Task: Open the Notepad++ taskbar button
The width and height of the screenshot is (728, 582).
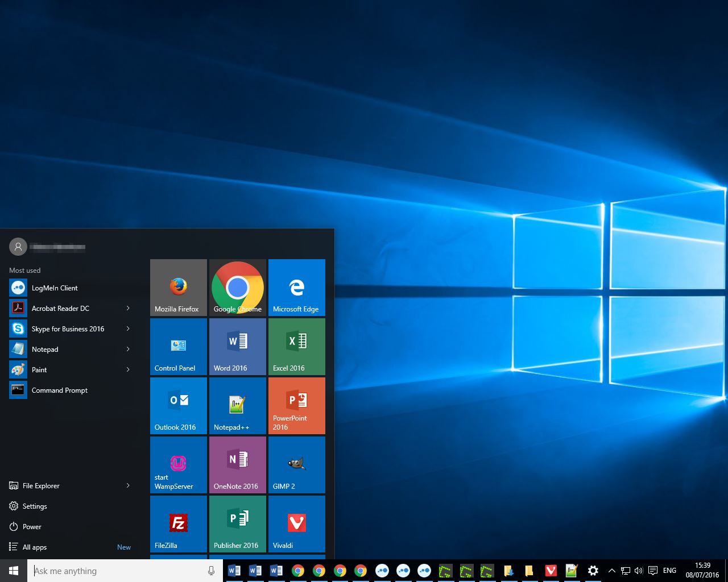Action: [x=572, y=571]
